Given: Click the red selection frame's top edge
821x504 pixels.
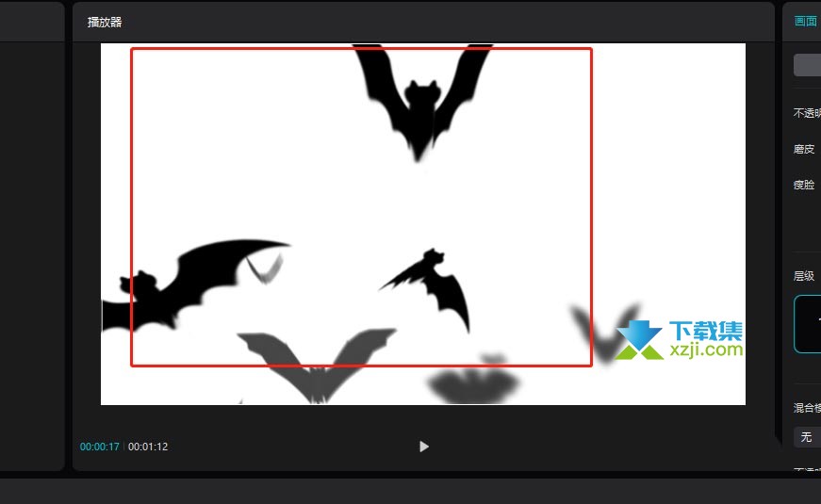Looking at the screenshot, I should 361,49.
